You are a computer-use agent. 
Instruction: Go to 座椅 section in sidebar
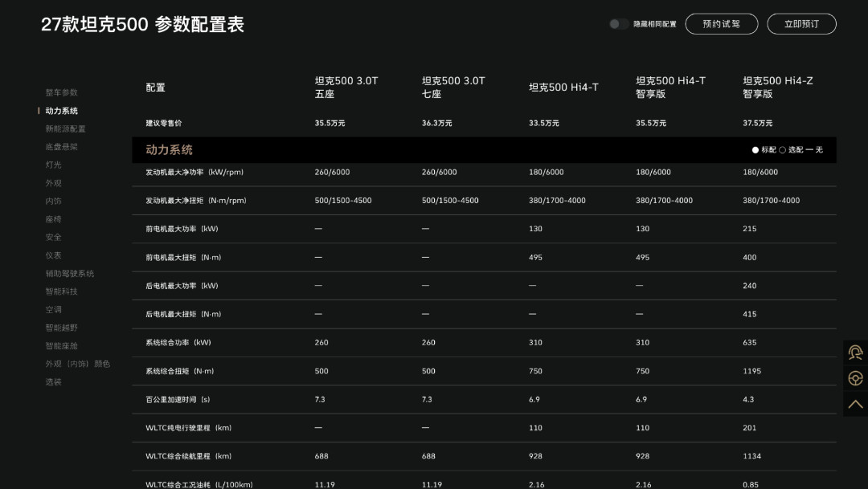53,219
